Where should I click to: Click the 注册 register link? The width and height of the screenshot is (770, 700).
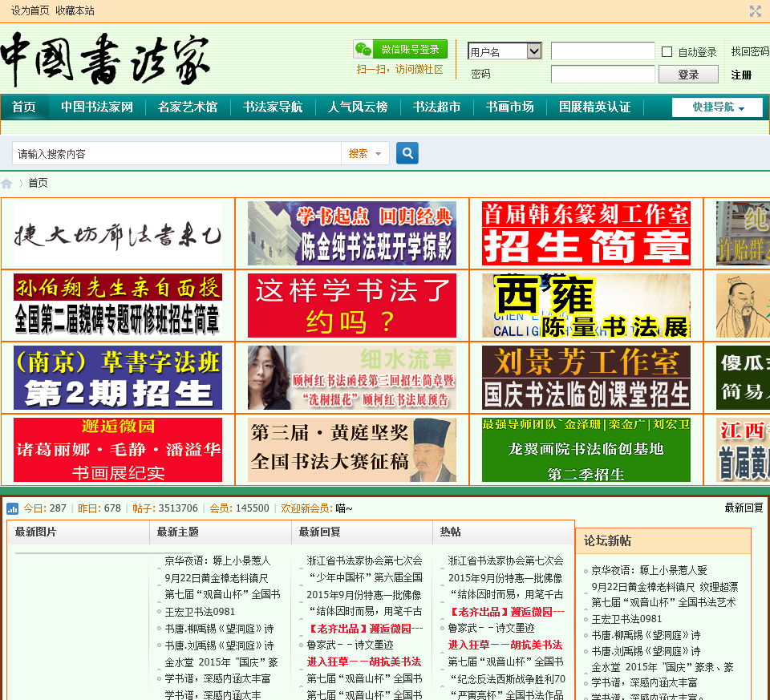[x=741, y=75]
